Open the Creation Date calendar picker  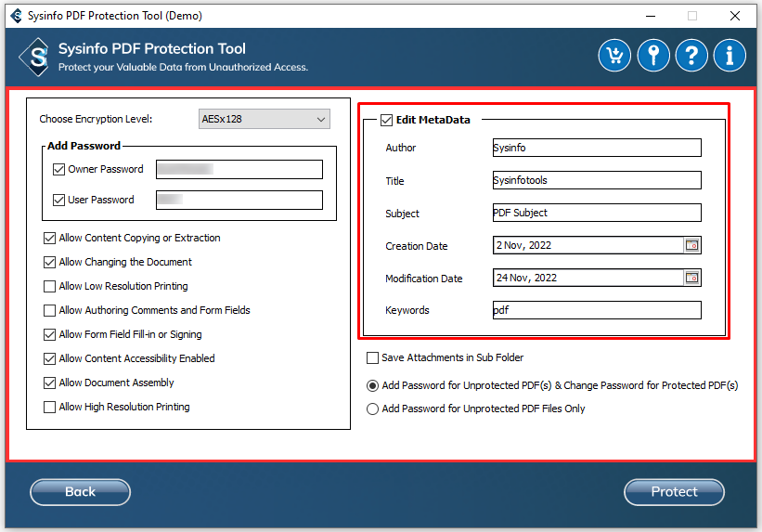click(691, 246)
